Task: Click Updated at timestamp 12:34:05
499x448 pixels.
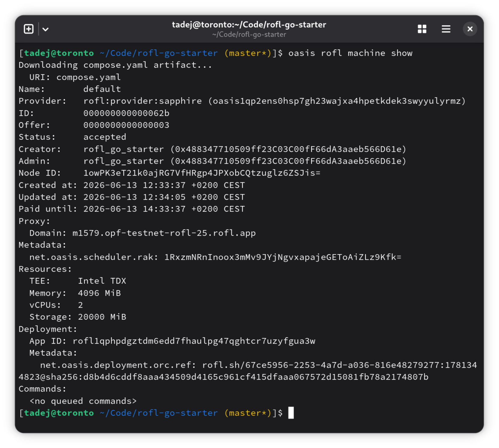Action: [164, 197]
